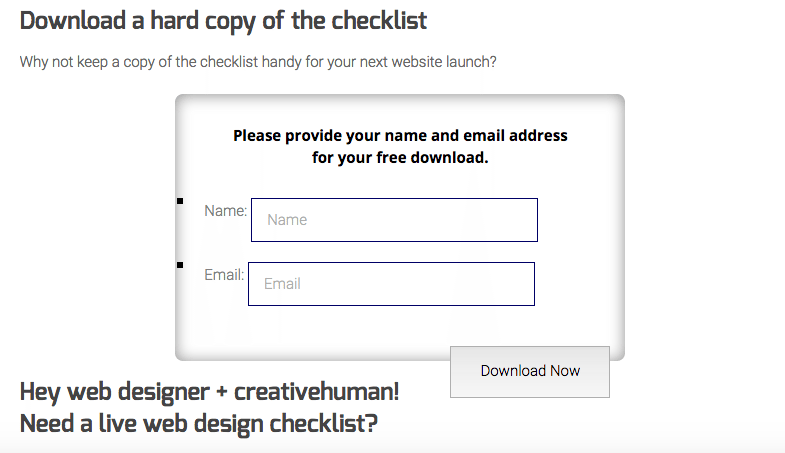Click the "Name:" field label
Viewport: 785px width, 453px height.
pos(225,211)
